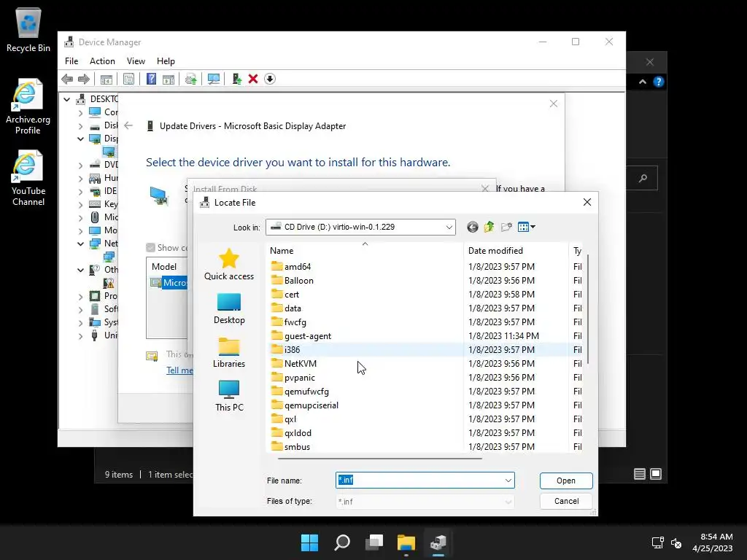This screenshot has height=560, width=747.
Task: Sort by the Date modified column header
Action: click(x=516, y=251)
